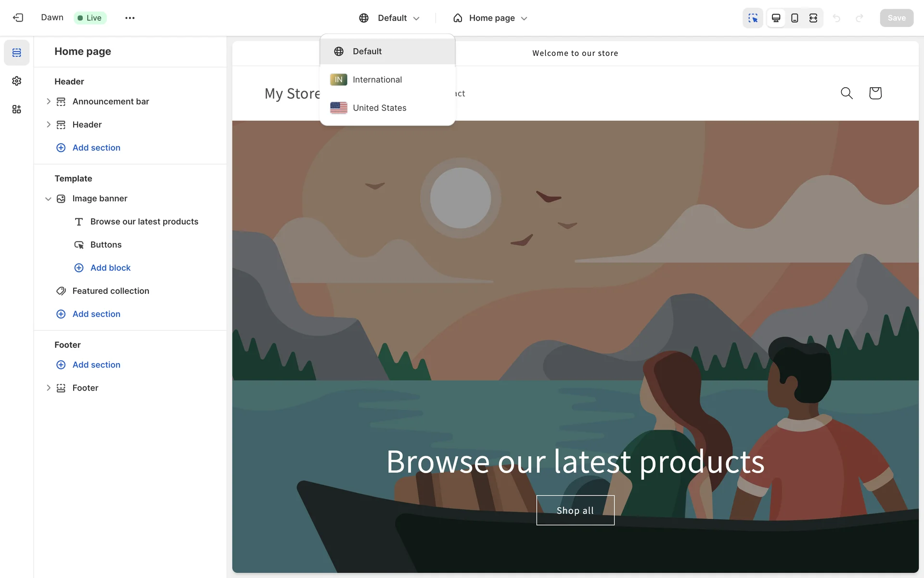
Task: Select International market option
Action: coord(377,79)
